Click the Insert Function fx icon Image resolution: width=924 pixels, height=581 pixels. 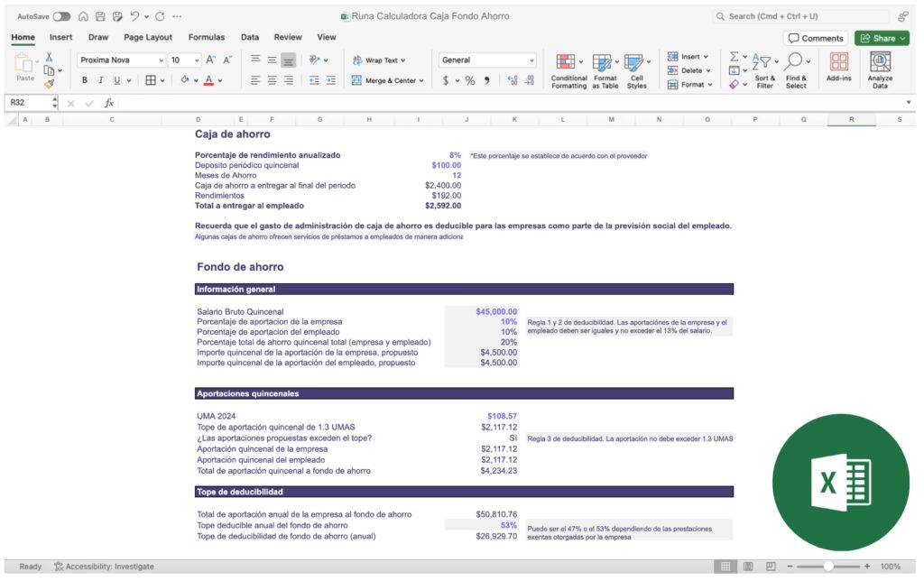coord(109,103)
